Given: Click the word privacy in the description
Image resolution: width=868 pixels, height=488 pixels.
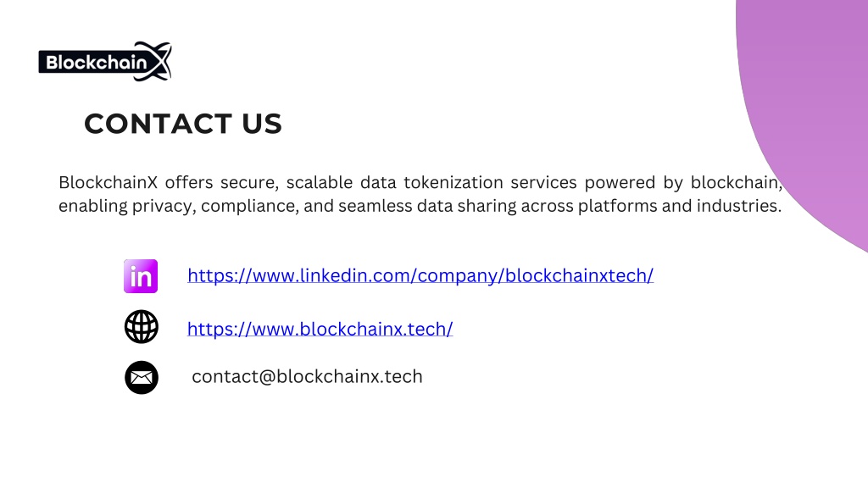Looking at the screenshot, I should point(164,207).
